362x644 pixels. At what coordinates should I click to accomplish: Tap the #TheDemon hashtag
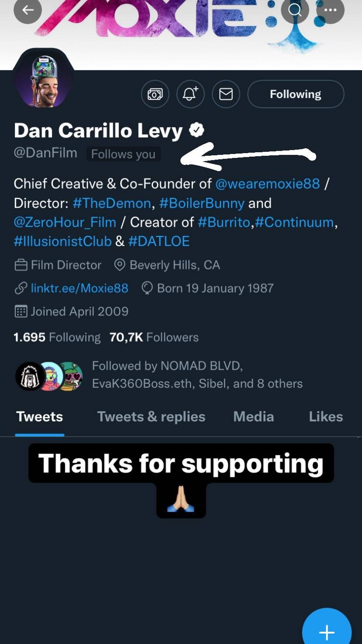(x=111, y=203)
